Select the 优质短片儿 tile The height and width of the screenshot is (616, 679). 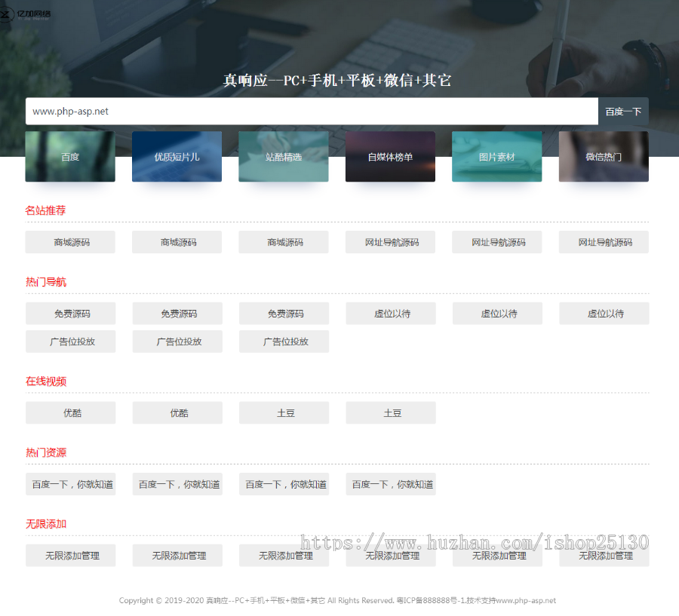click(177, 157)
